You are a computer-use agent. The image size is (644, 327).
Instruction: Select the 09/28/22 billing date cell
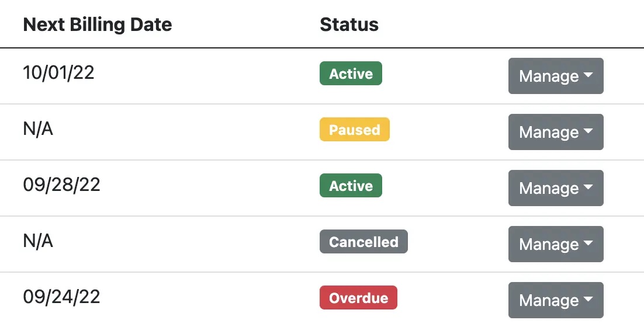[x=61, y=185]
